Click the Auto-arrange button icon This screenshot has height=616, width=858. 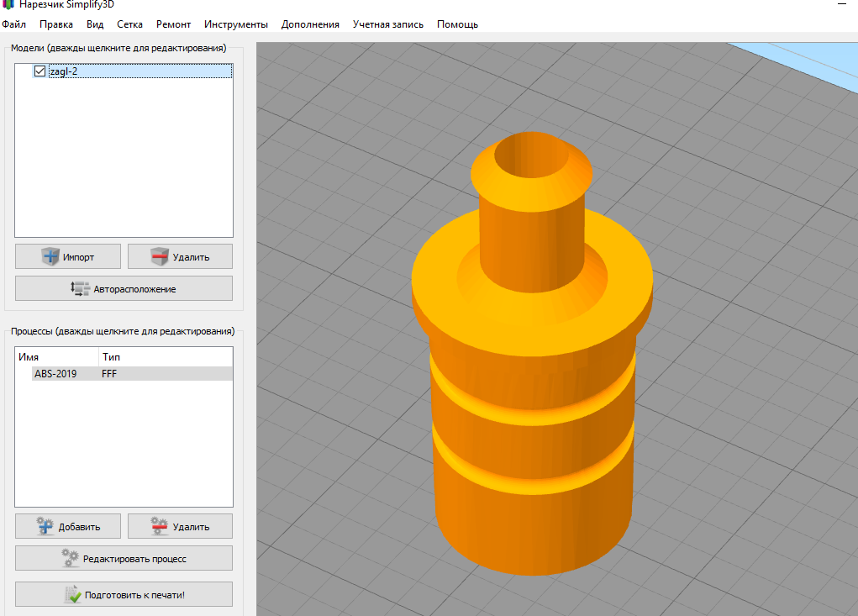tap(81, 288)
